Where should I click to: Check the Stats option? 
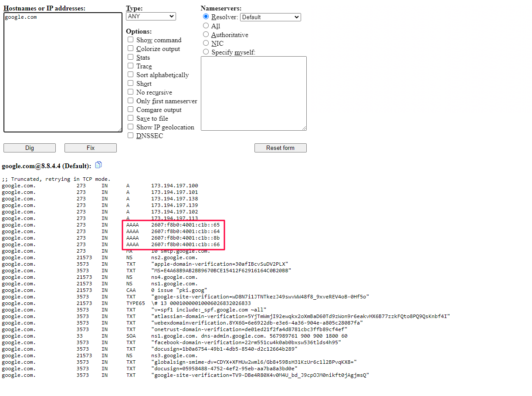[130, 57]
